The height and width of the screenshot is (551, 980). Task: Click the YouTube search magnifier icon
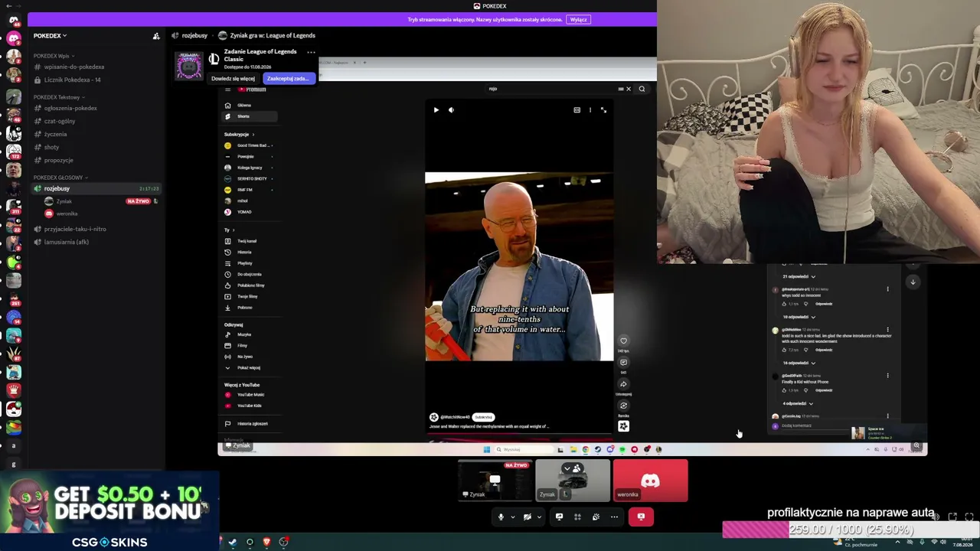coord(642,89)
